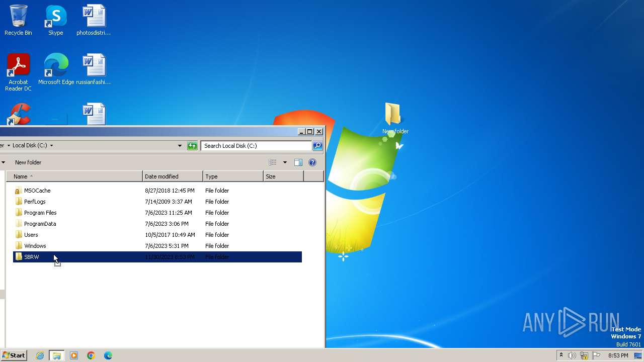This screenshot has height=362, width=644.
Task: Select the Users folder row
Action: coord(157,235)
